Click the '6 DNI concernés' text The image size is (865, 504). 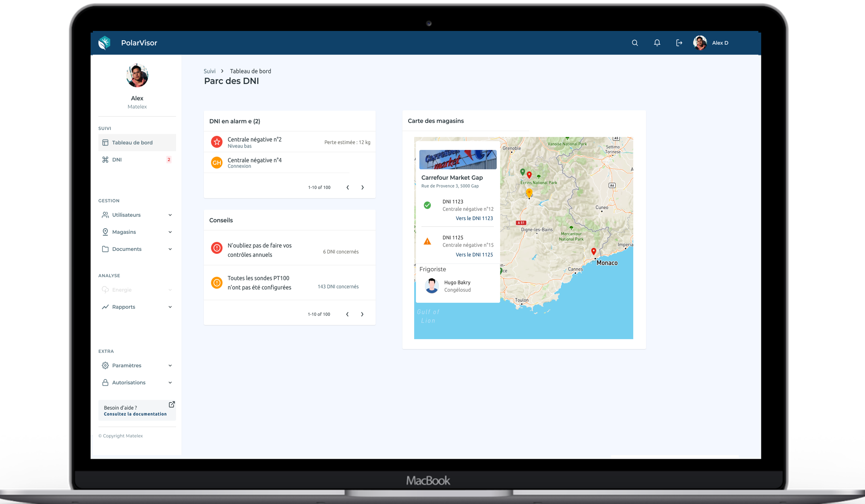click(x=341, y=252)
